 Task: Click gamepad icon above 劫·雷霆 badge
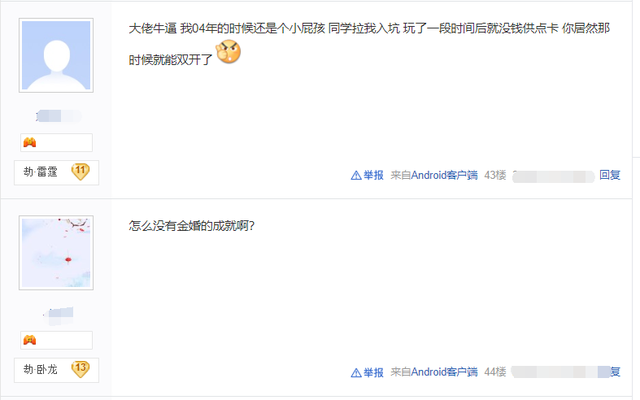[30, 142]
